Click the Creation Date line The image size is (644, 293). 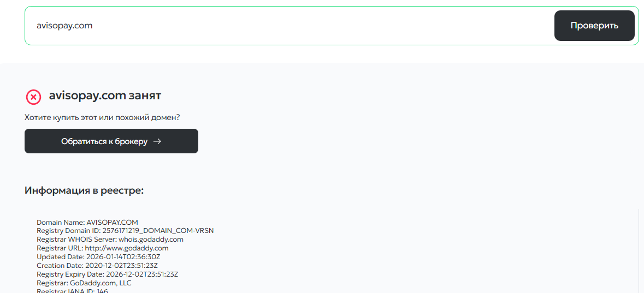point(97,266)
